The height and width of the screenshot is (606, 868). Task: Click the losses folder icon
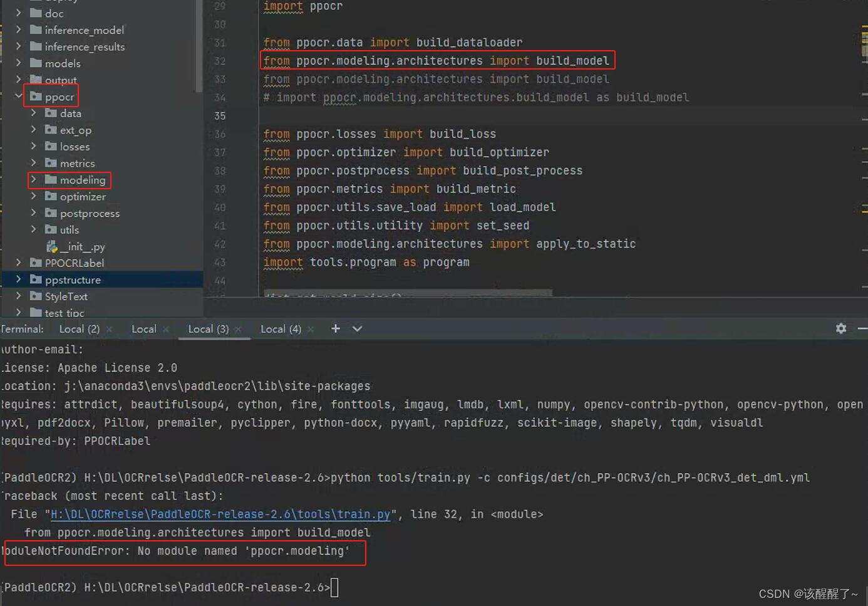pos(50,146)
